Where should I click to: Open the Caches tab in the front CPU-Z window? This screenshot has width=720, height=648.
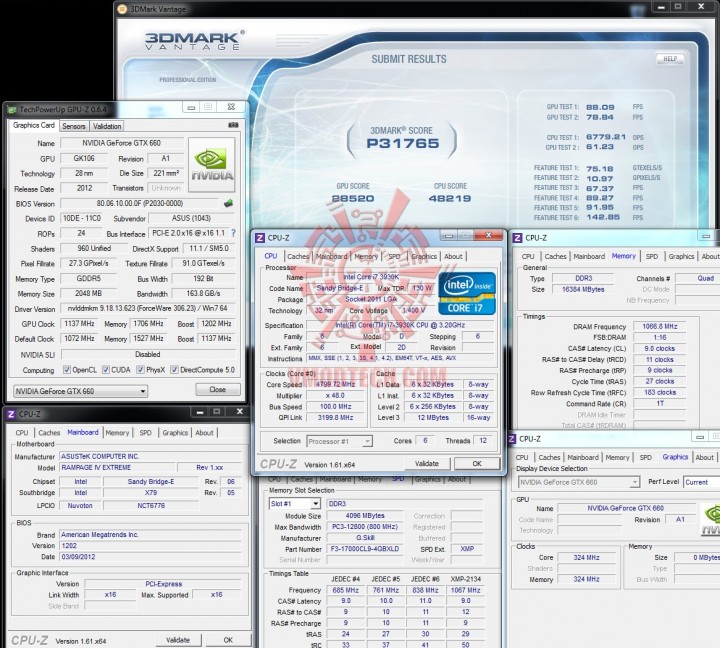coord(298,256)
